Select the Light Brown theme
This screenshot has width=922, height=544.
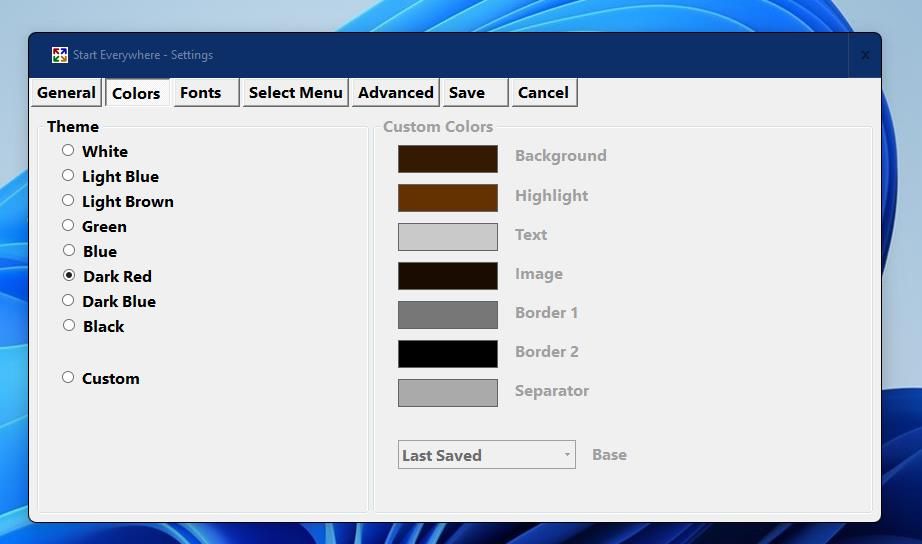click(x=68, y=201)
